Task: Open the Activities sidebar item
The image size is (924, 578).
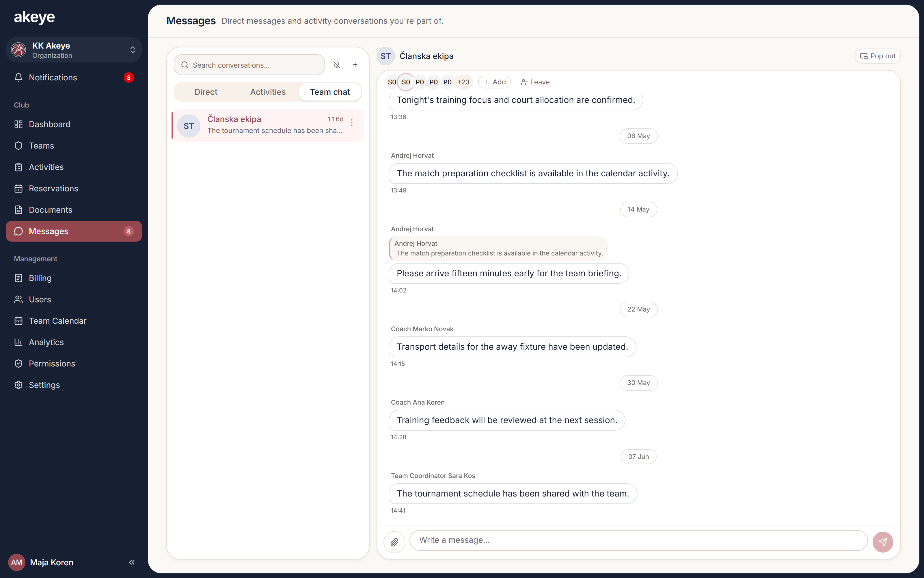Action: pyautogui.click(x=74, y=167)
